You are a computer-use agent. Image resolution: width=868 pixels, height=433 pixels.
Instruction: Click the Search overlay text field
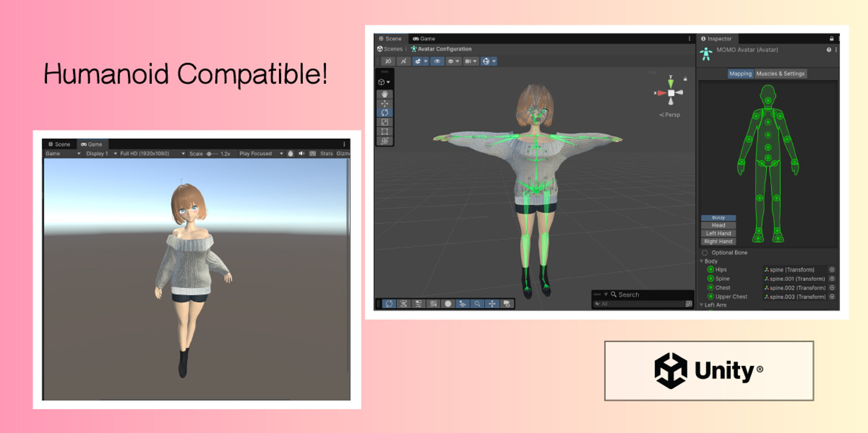tap(639, 304)
